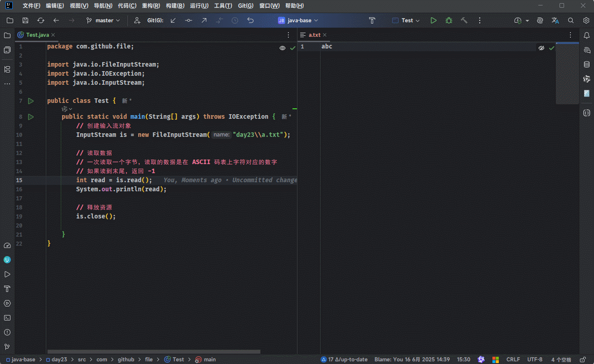Open the Terminal tool window
Screen dimensions: 594x364
click(7, 318)
